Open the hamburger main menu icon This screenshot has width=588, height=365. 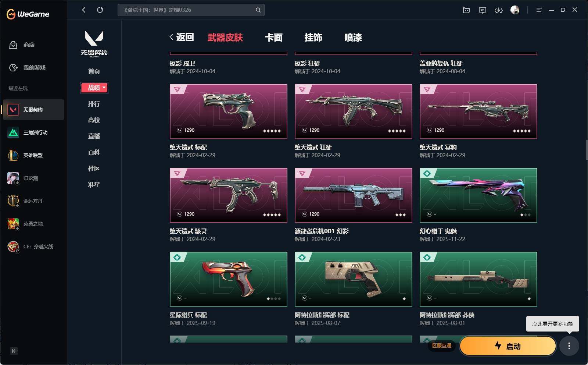[x=539, y=10]
